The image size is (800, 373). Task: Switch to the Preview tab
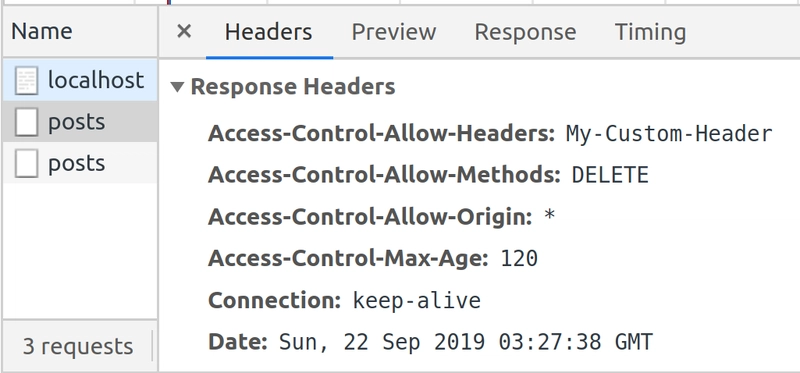point(393,32)
